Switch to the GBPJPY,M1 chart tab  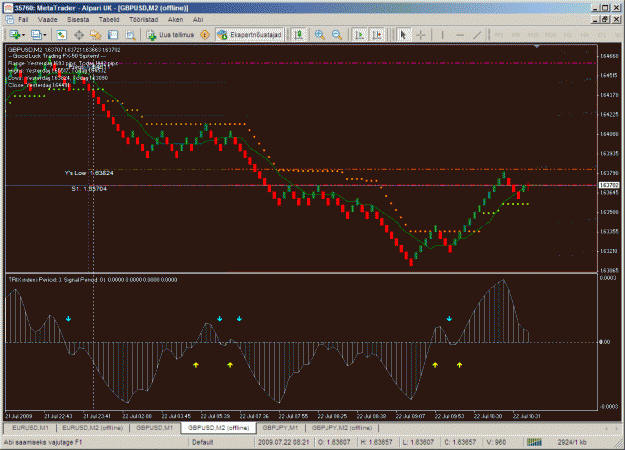coord(281,428)
